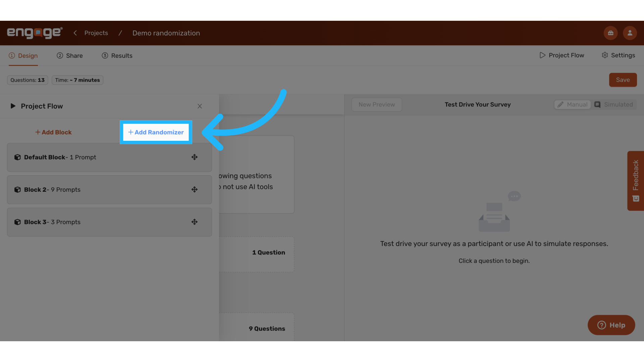Screen dimensions: 644x362
Task: Select the Block 2 row
Action: [x=109, y=190]
